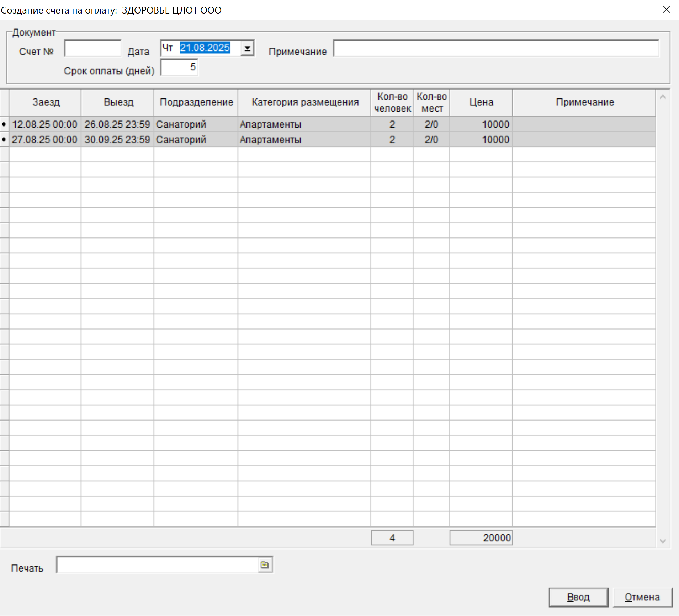Click the Срок оплаты days field
This screenshot has height=616, width=679.
coord(179,67)
